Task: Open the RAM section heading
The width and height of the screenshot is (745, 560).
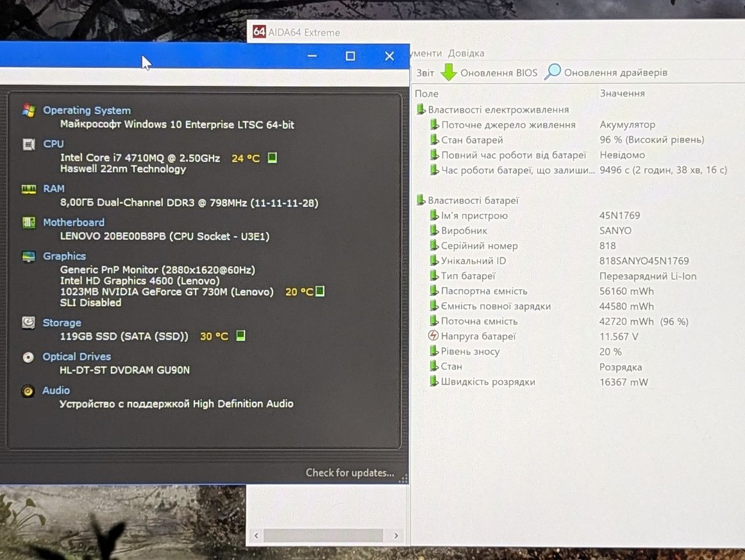Action: tap(54, 188)
